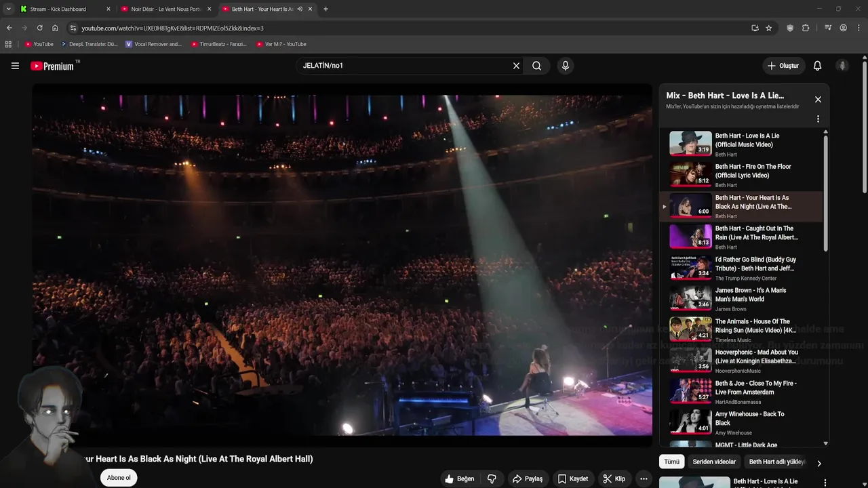Run search with magnifier button

click(536, 66)
